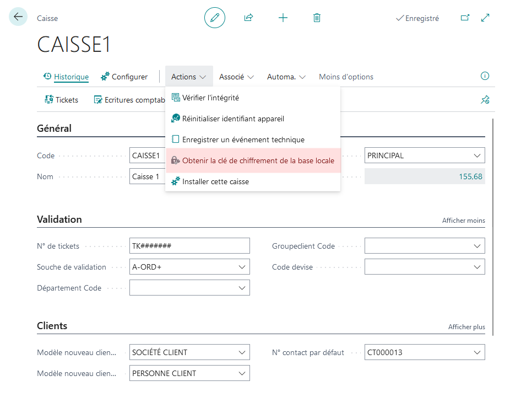Click the Vérifier l'intégrité icon
Screen dimensions: 532x397
click(176, 98)
